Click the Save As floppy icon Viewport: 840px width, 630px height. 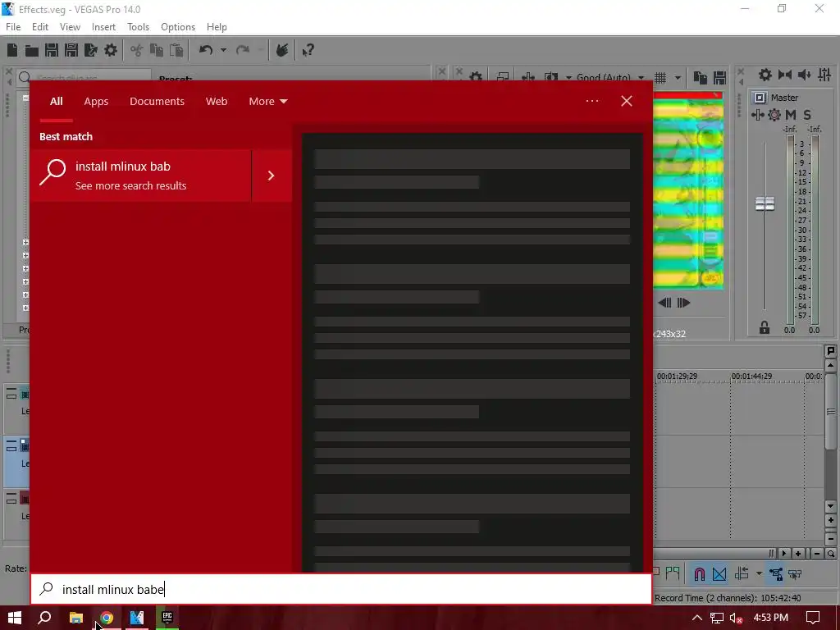71,50
